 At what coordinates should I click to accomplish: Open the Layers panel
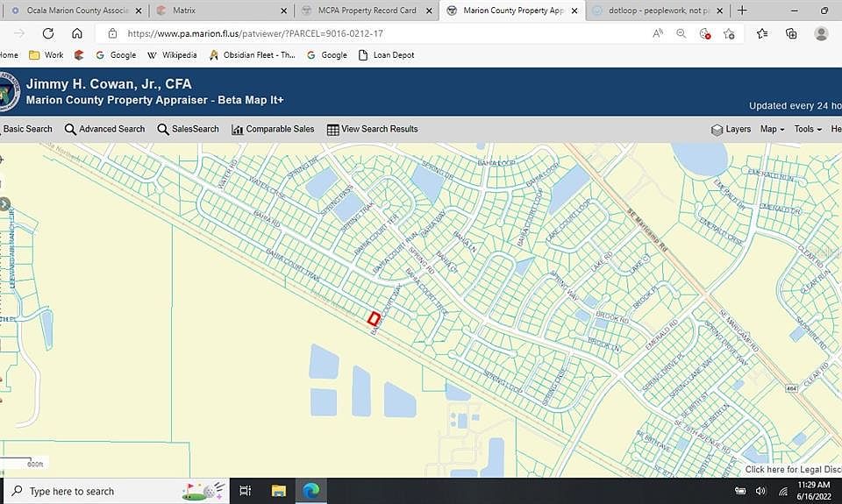(x=730, y=129)
